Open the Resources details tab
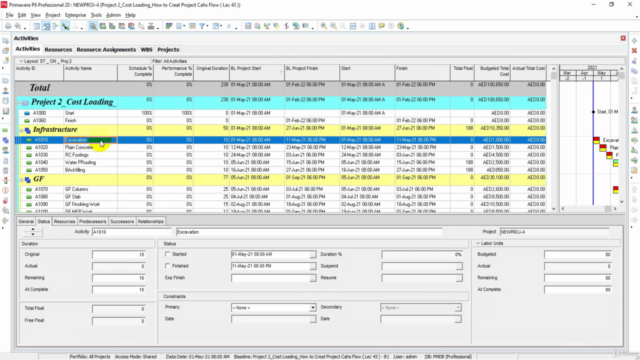The image size is (640, 360). [x=64, y=221]
